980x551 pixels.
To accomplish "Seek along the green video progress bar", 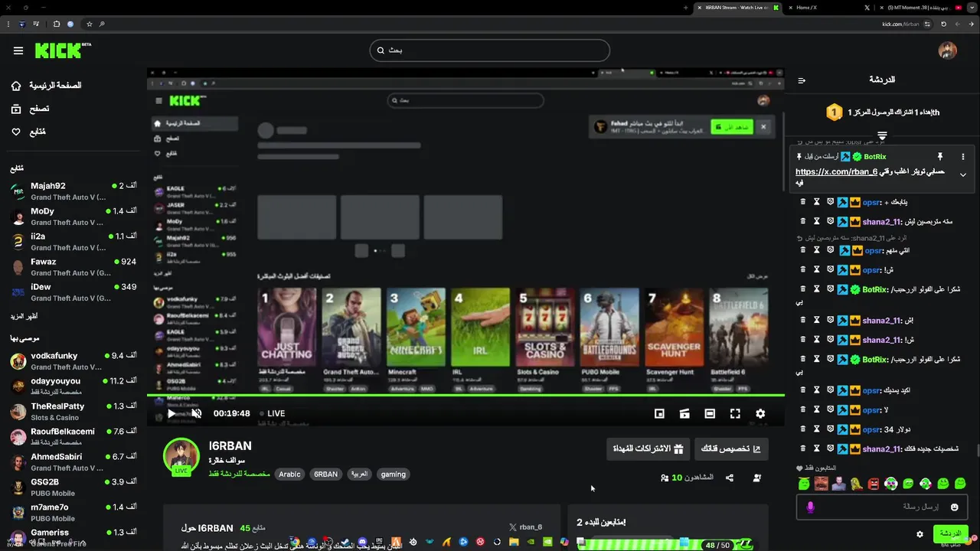I will 465,396.
